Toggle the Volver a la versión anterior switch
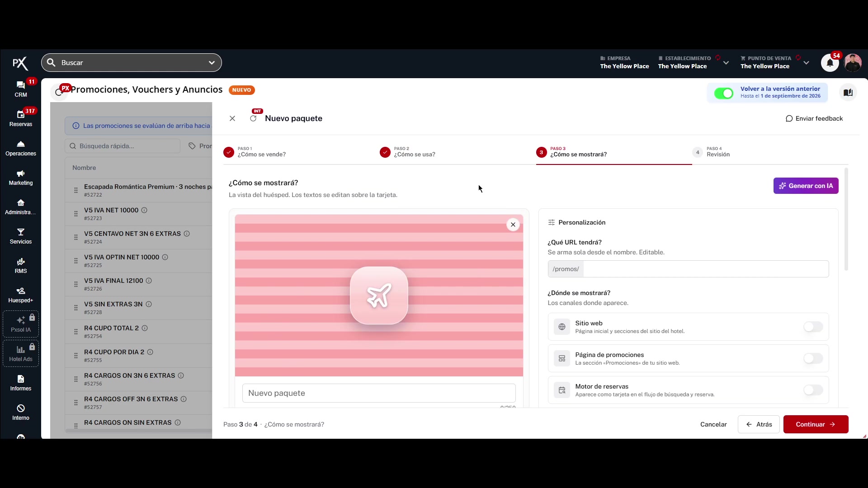 coord(724,93)
